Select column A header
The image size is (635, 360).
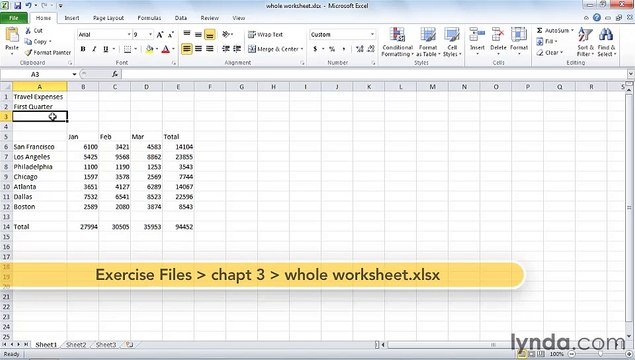tap(39, 87)
